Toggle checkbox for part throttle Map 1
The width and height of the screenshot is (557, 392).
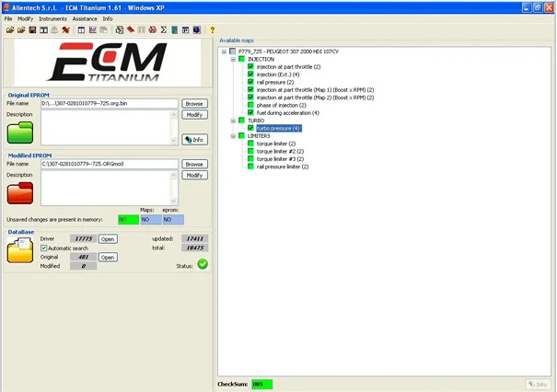(x=250, y=89)
